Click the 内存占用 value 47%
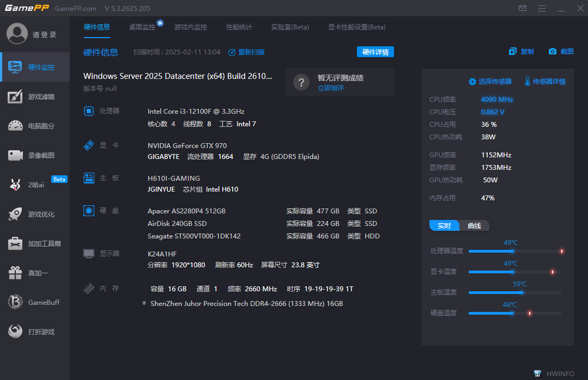The width and height of the screenshot is (588, 380). click(x=488, y=198)
